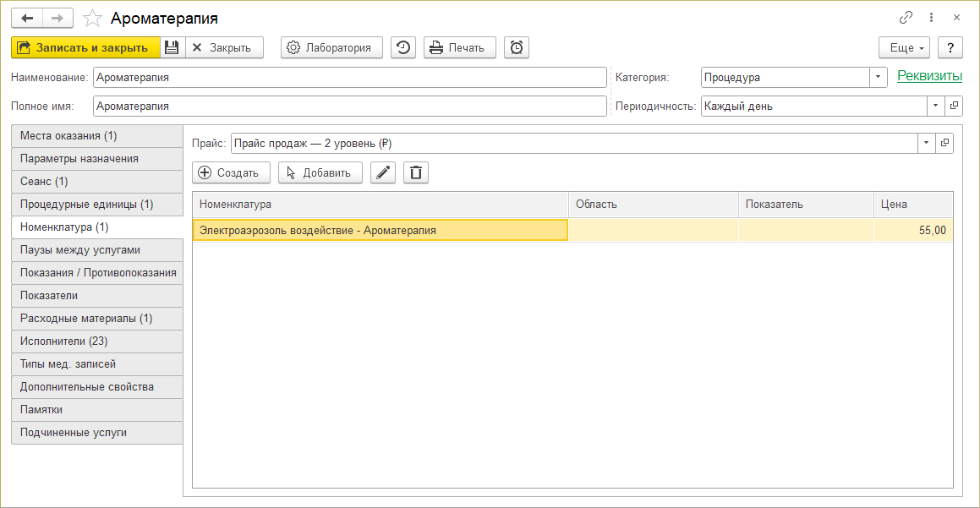Click the save floppy disk icon
980x508 pixels.
[172, 47]
